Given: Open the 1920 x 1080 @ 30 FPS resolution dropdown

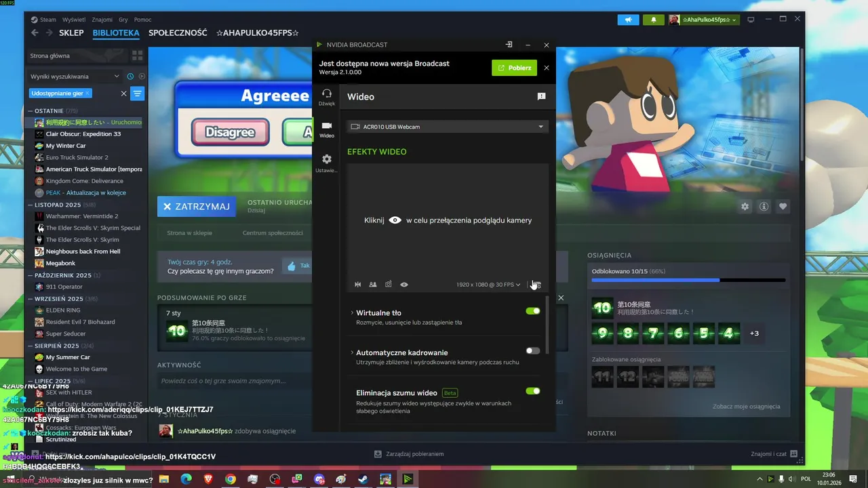Looking at the screenshot, I should point(488,285).
